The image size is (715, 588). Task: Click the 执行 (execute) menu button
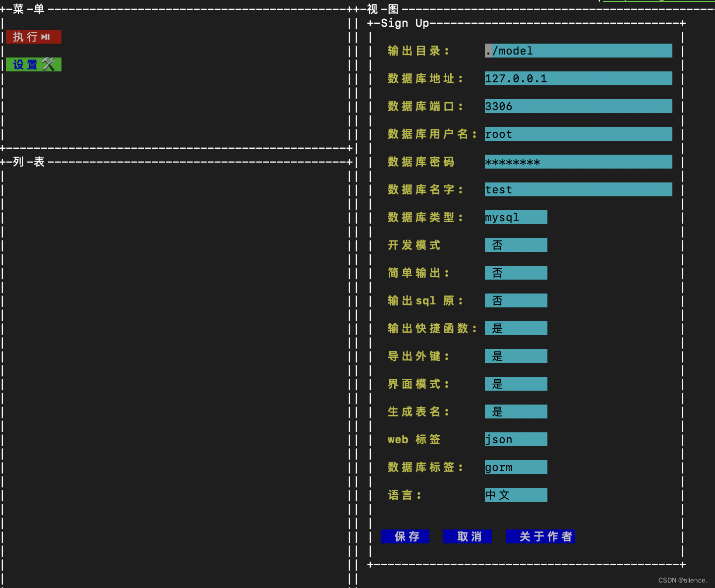(x=34, y=37)
